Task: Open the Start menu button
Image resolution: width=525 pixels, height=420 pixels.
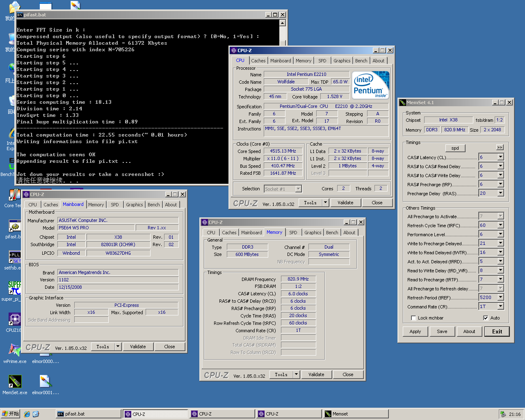Action: [x=10, y=414]
